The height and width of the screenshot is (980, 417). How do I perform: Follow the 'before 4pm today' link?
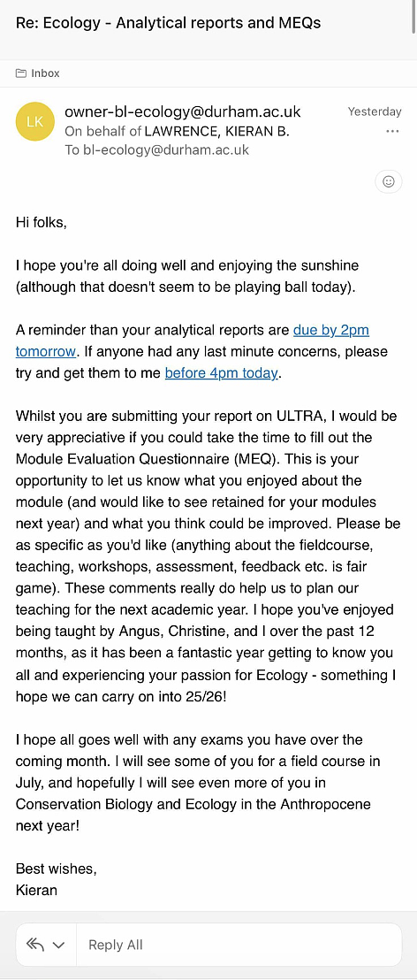tap(221, 373)
